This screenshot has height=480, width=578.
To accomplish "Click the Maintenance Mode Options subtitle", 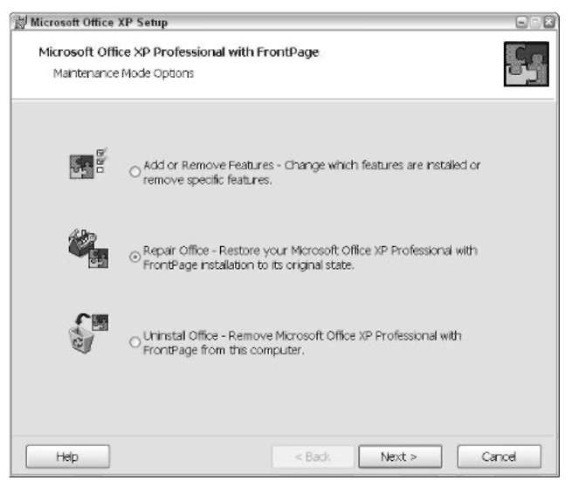I will click(x=123, y=73).
